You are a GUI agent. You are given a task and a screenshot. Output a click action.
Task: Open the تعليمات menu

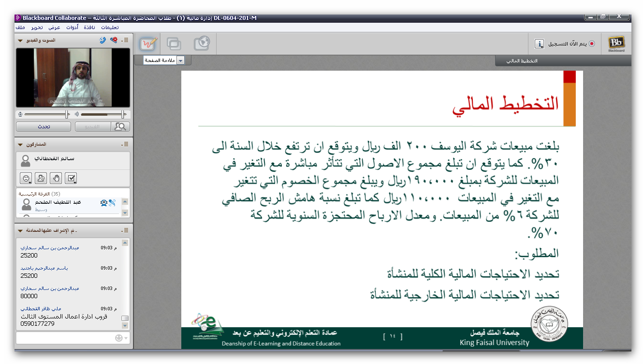[x=110, y=28]
